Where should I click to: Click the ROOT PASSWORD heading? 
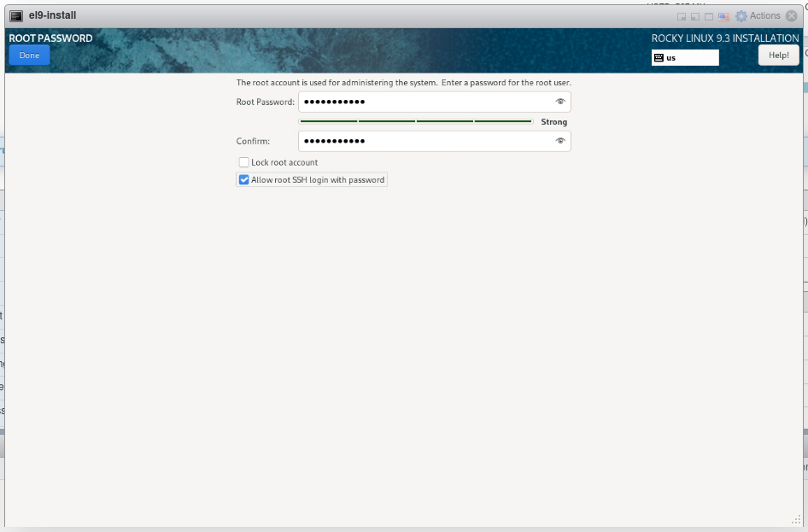point(50,38)
